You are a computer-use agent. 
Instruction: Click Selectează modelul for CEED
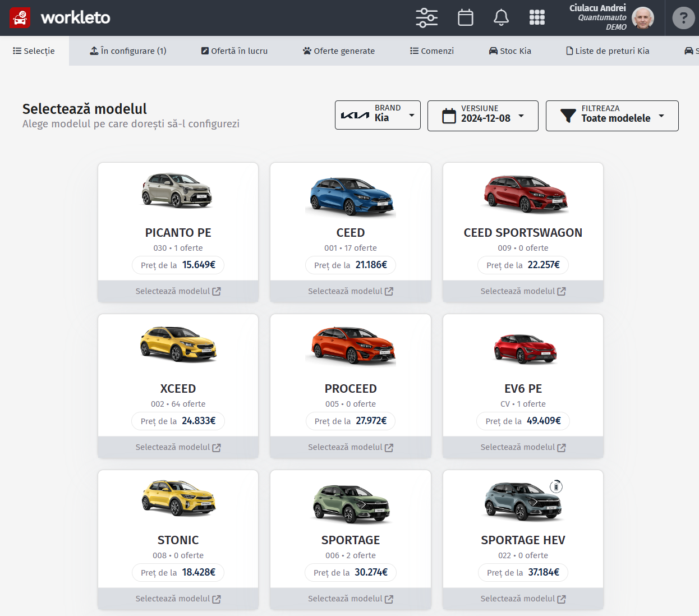[351, 291]
